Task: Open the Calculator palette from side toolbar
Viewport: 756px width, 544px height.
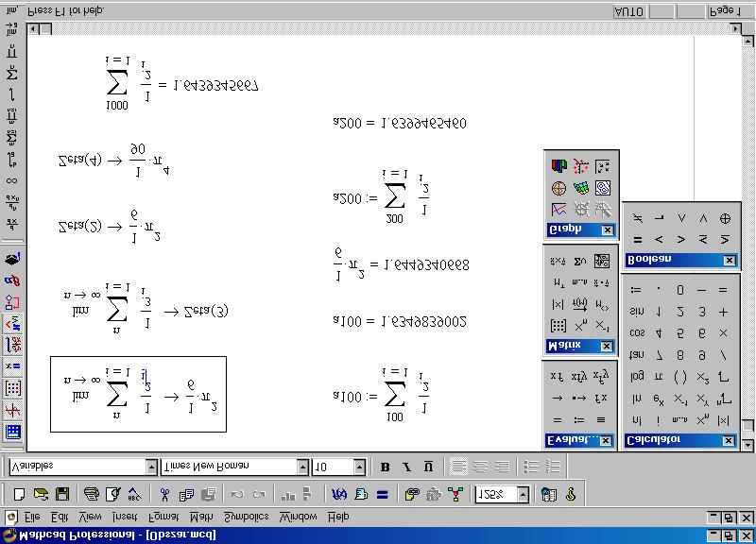Action: tap(12, 432)
